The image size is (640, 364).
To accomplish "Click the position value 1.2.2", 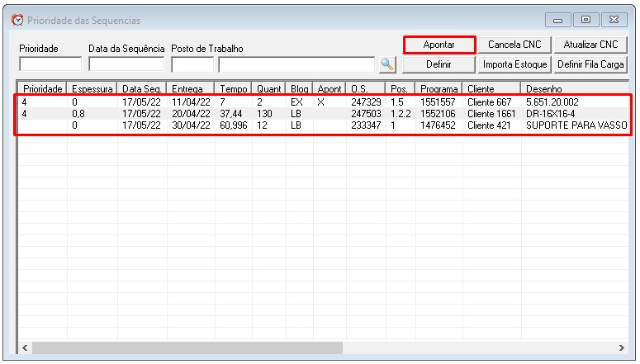I will click(x=401, y=113).
